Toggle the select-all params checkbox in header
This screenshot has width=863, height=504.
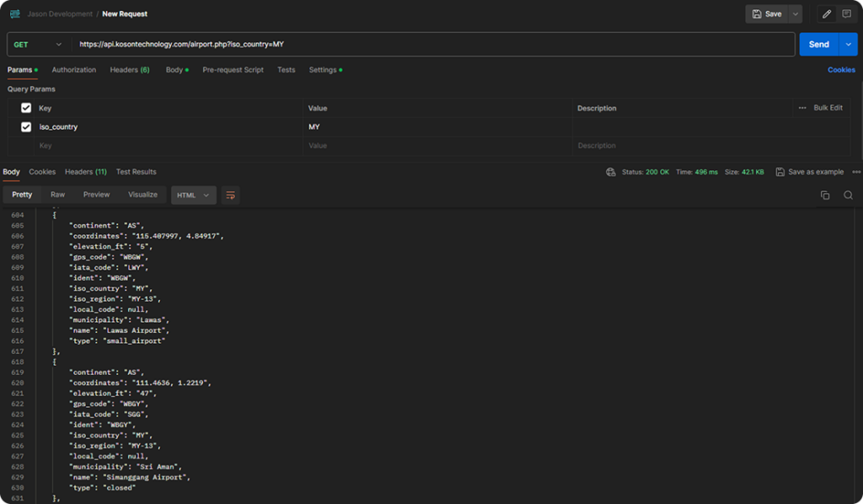26,108
